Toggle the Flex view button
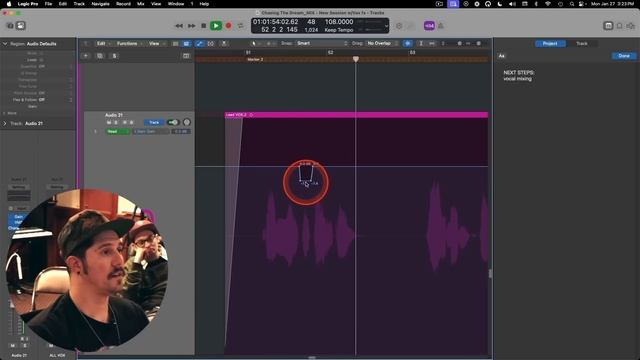The height and width of the screenshot is (360, 640). (x=211, y=43)
